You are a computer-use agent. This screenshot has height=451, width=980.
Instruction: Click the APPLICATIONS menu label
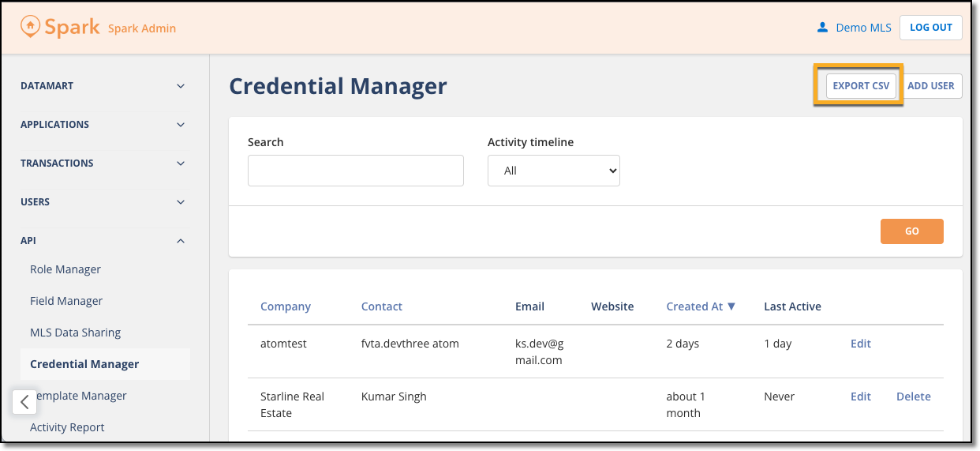pos(54,125)
